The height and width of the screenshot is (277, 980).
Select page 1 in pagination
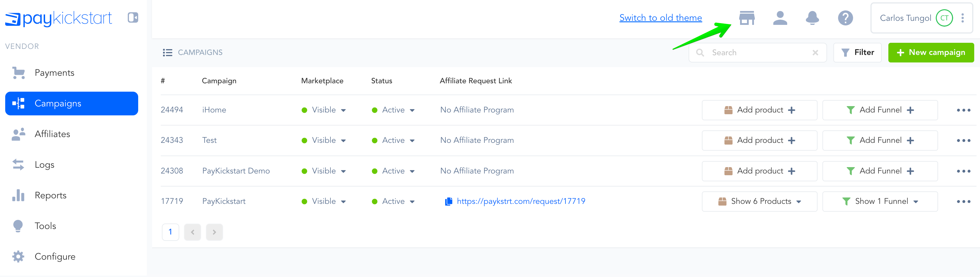pyautogui.click(x=171, y=232)
